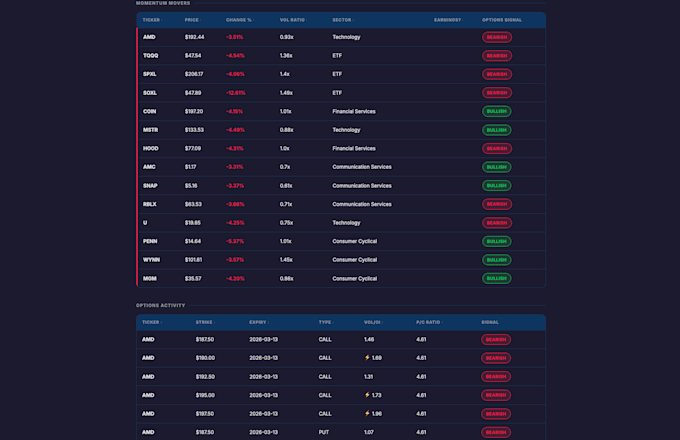Sort by the Earnings? column header

tap(448, 20)
